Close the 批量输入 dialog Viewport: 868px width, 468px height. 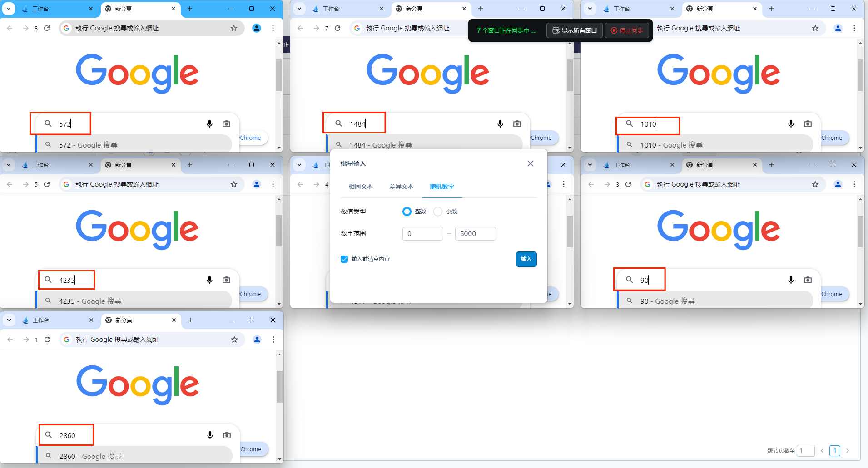531,163
